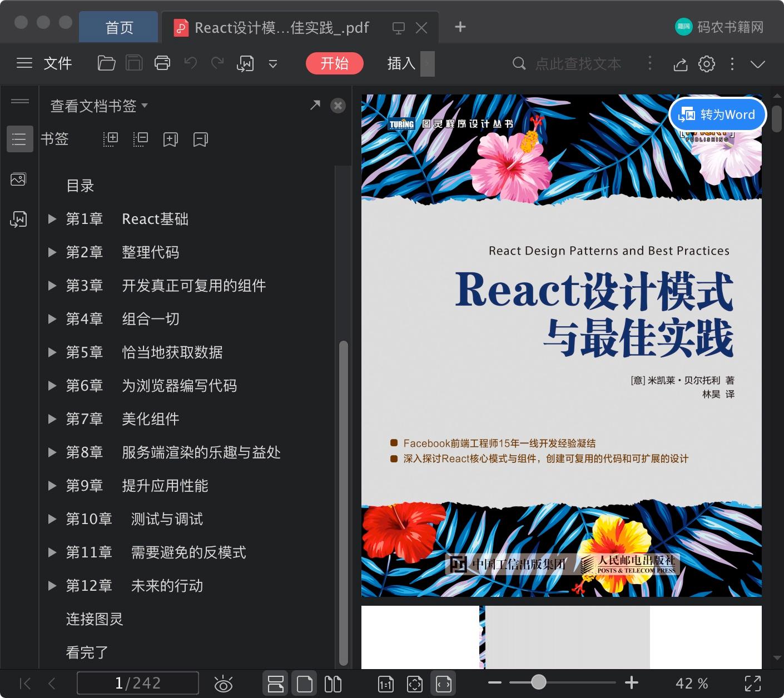Go to first page icon

[25, 684]
